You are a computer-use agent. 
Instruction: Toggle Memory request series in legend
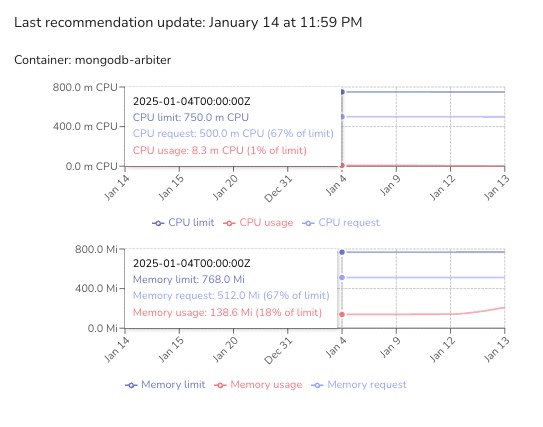click(359, 385)
